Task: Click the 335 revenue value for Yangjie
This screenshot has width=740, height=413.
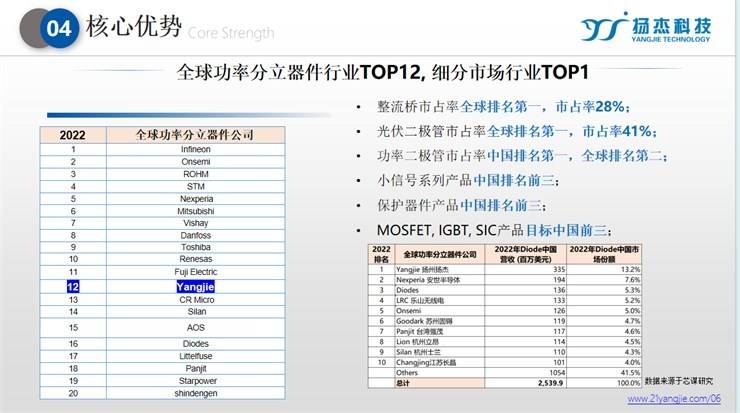Action: coord(559,270)
